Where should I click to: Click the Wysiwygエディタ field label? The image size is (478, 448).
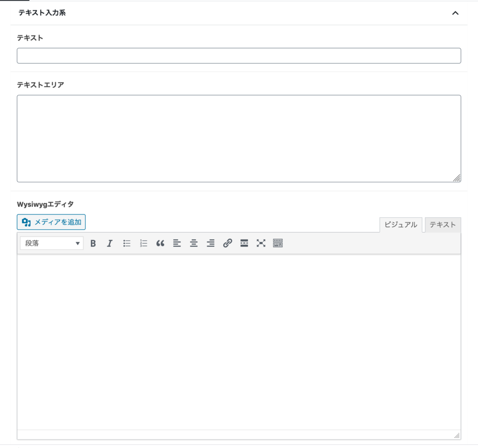pyautogui.click(x=45, y=204)
